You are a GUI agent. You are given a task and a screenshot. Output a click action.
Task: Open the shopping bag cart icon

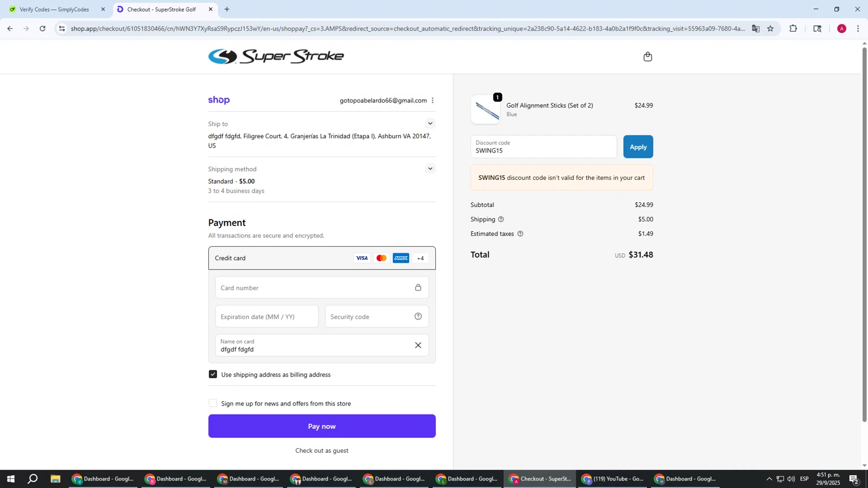pyautogui.click(x=648, y=57)
